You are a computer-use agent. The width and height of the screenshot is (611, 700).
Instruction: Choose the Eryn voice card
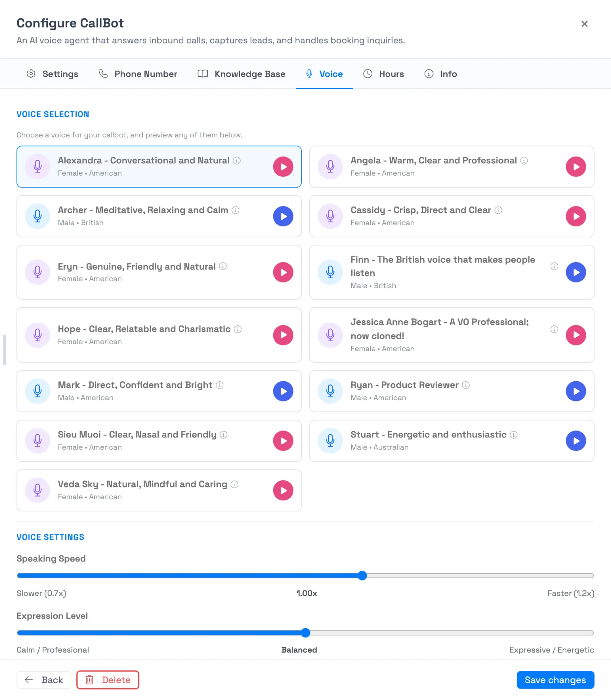pyautogui.click(x=159, y=272)
